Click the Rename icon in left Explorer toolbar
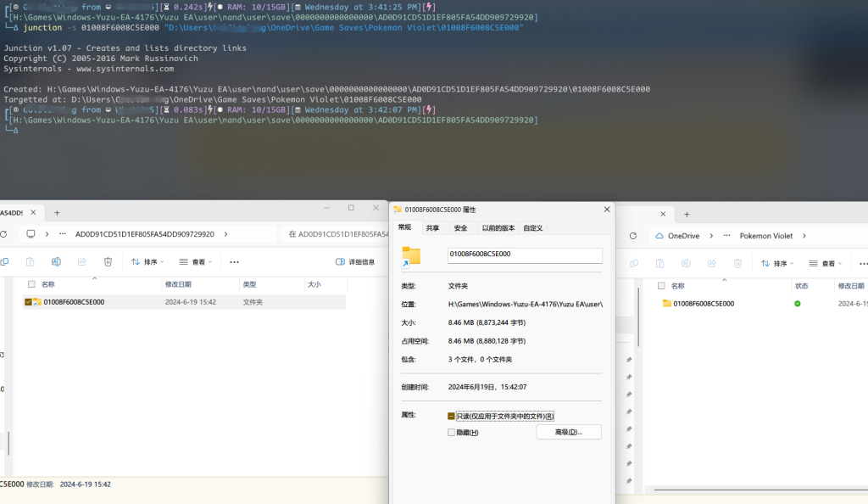The width and height of the screenshot is (868, 504). point(56,262)
